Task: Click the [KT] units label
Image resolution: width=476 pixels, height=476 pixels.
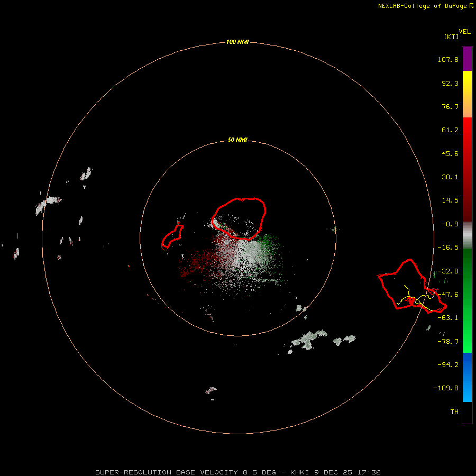Action: [452, 36]
